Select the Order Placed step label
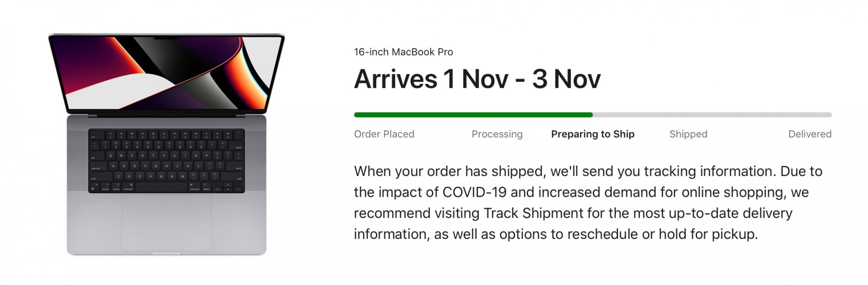Viewport: 868px width, 285px height. [384, 134]
